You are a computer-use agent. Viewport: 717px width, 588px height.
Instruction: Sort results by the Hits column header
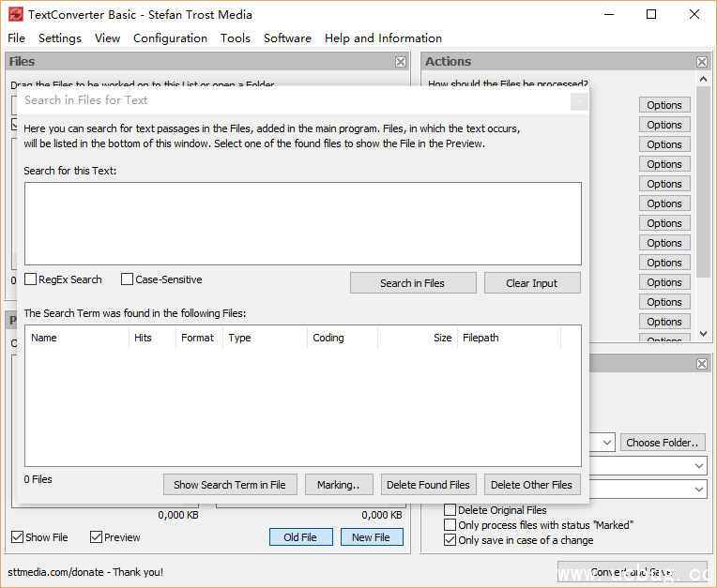pos(152,338)
